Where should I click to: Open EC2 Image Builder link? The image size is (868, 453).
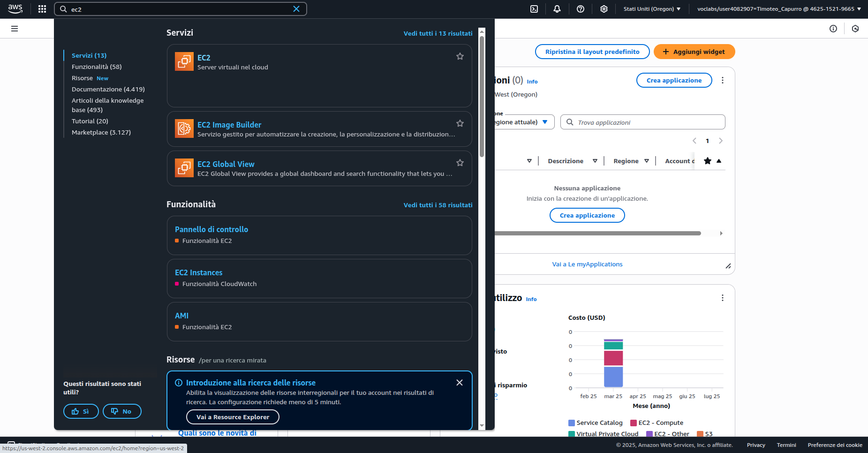click(229, 125)
